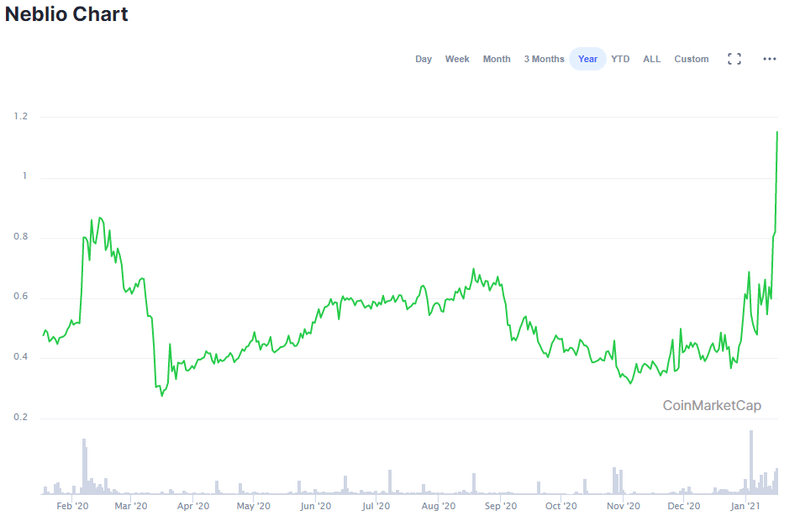This screenshot has height=521, width=800.
Task: Switch chart to Week range
Action: (x=457, y=59)
